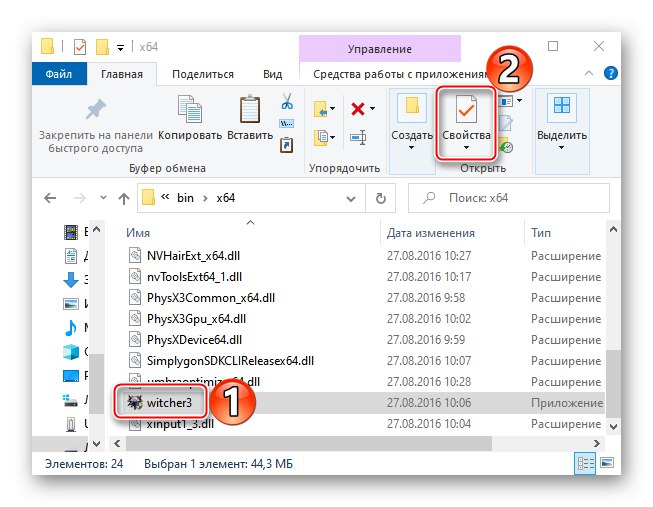Click the 3D Objects cube icon in sidebar

point(71,352)
